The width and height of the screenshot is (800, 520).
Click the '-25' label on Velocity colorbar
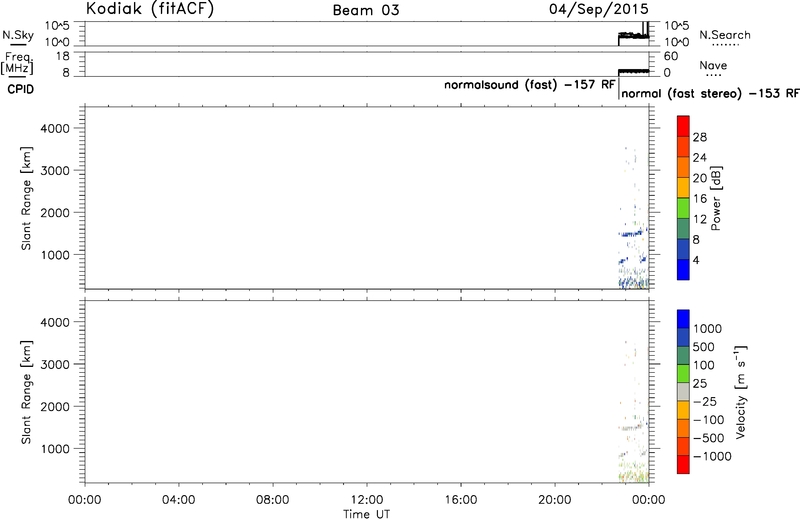coord(704,402)
